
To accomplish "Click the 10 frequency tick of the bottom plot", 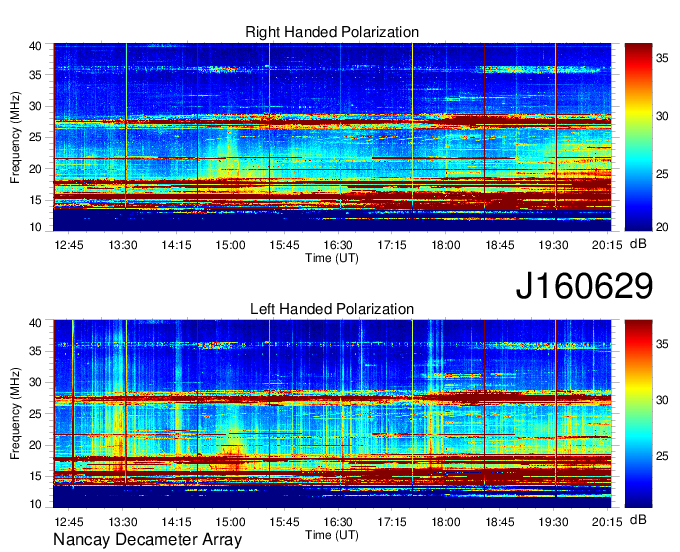I will click(x=35, y=504).
